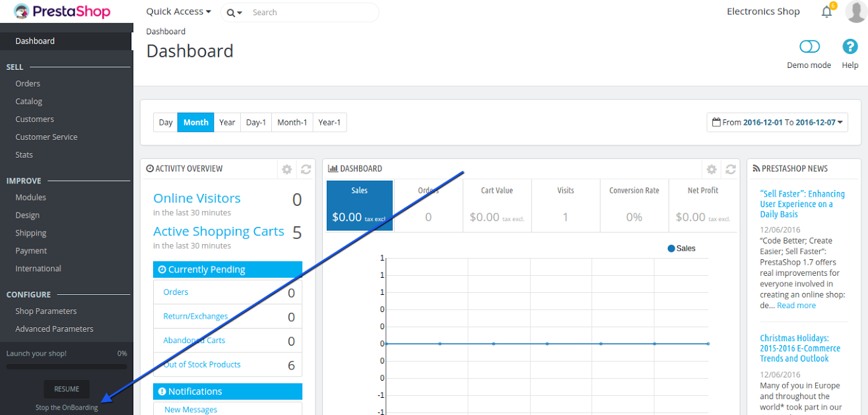868x415 pixels.
Task: Click the RESUME onboarding button
Action: pyautogui.click(x=67, y=389)
